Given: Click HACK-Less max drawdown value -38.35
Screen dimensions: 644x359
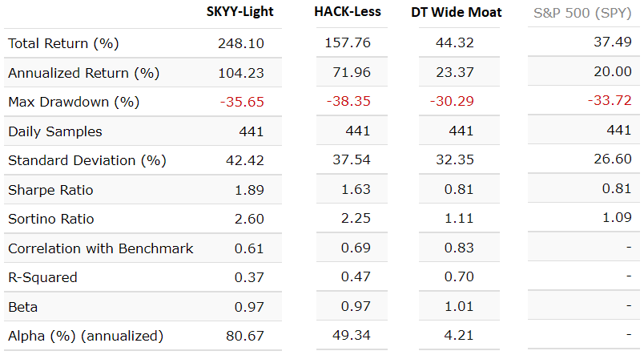Looking at the screenshot, I should point(349,102).
